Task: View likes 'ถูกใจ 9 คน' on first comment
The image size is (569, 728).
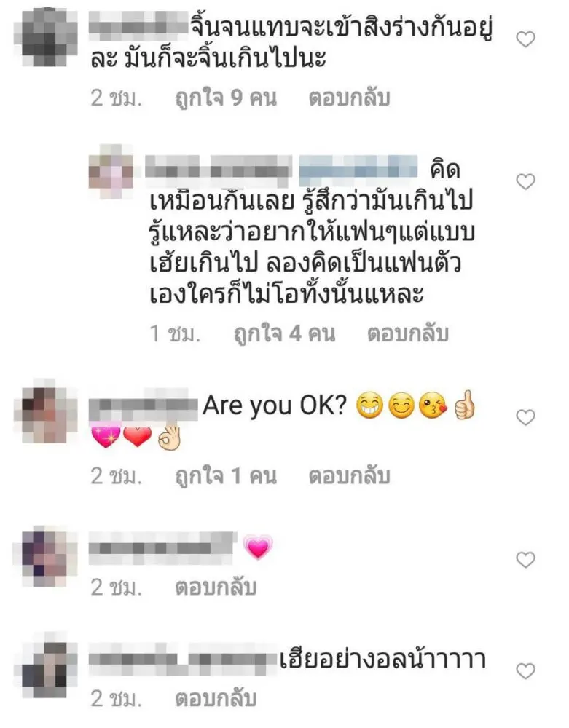Action: click(226, 98)
